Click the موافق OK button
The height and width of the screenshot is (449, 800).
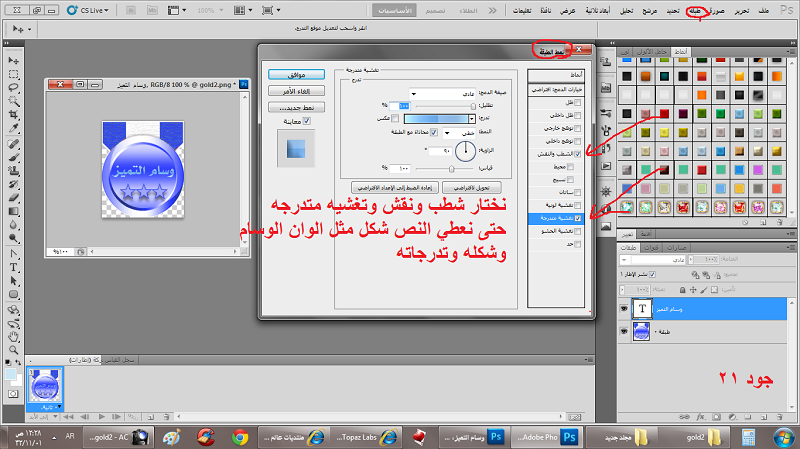pyautogui.click(x=296, y=75)
